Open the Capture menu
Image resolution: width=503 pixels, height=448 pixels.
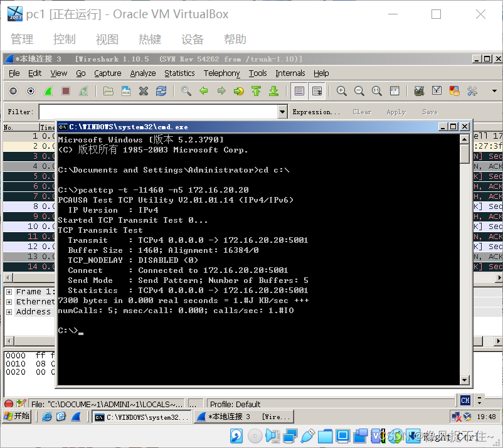[107, 73]
